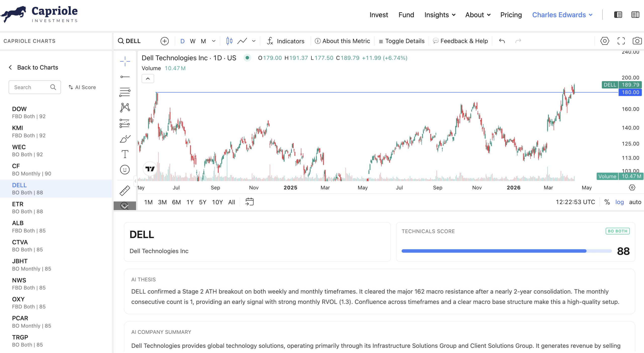The width and height of the screenshot is (644, 353).
Task: Open the go-to-date calendar icon
Action: coord(249,202)
